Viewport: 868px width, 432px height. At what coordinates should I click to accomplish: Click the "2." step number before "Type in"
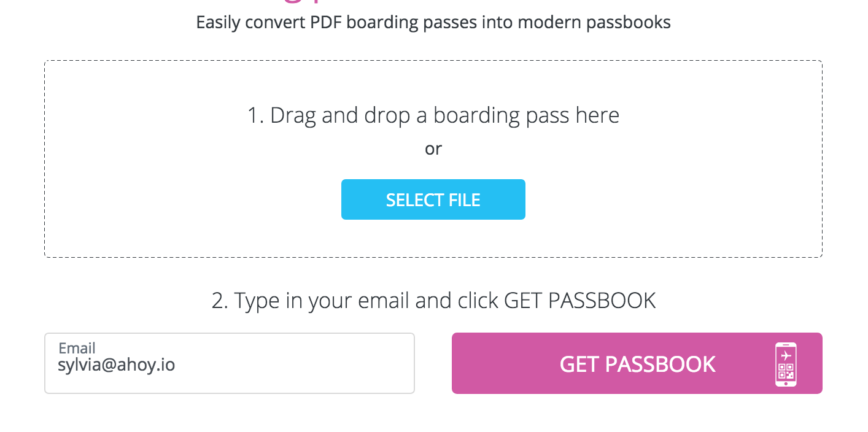(220, 301)
